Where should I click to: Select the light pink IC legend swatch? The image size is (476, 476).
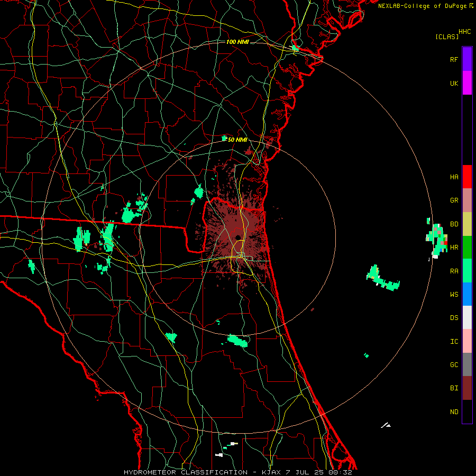click(467, 341)
